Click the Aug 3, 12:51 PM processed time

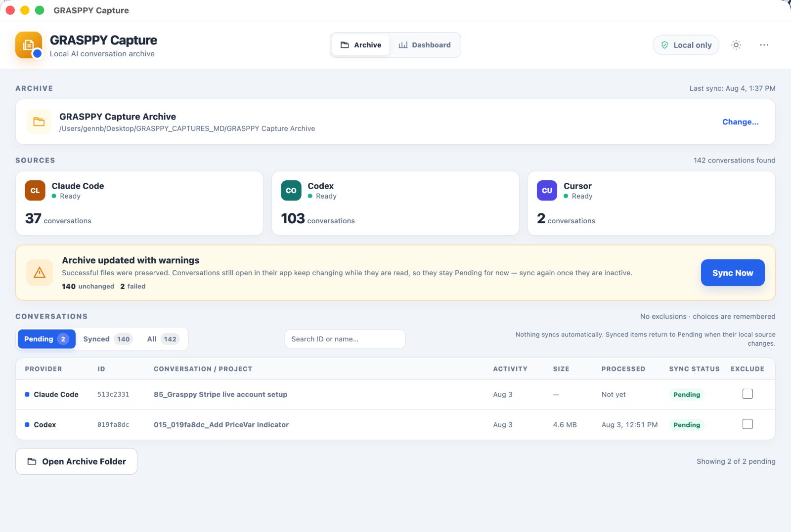pyautogui.click(x=629, y=425)
